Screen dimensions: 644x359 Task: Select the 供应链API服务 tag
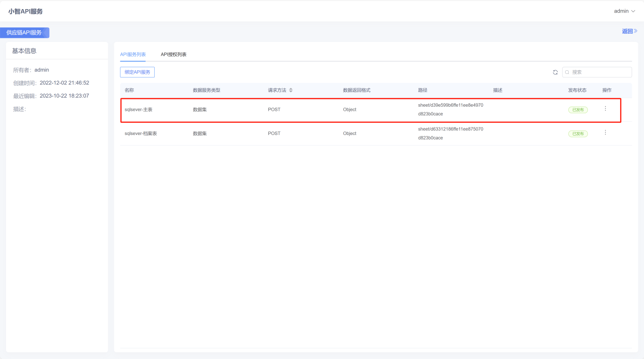[24, 33]
